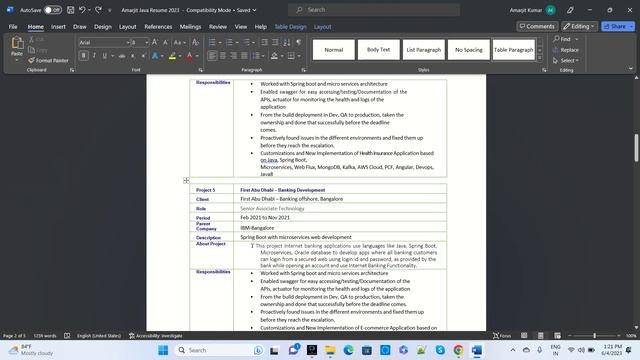This screenshot has height=360, width=640.
Task: Expand the Paste options arrow
Action: coord(17,60)
